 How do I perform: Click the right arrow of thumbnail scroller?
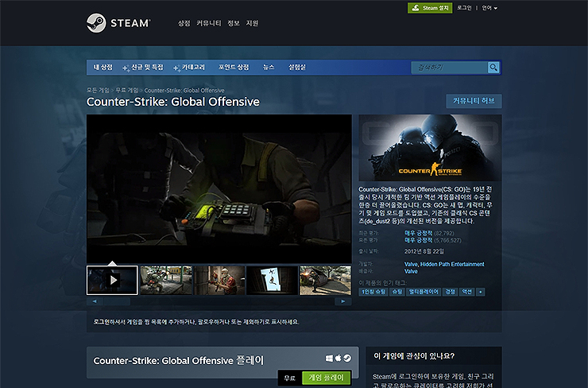343,301
